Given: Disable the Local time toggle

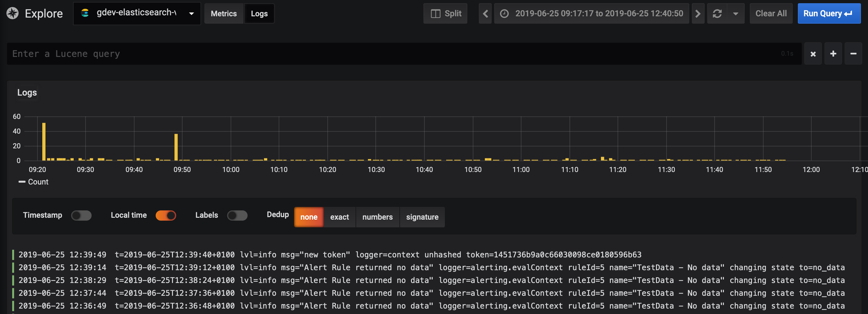Looking at the screenshot, I should coord(166,216).
